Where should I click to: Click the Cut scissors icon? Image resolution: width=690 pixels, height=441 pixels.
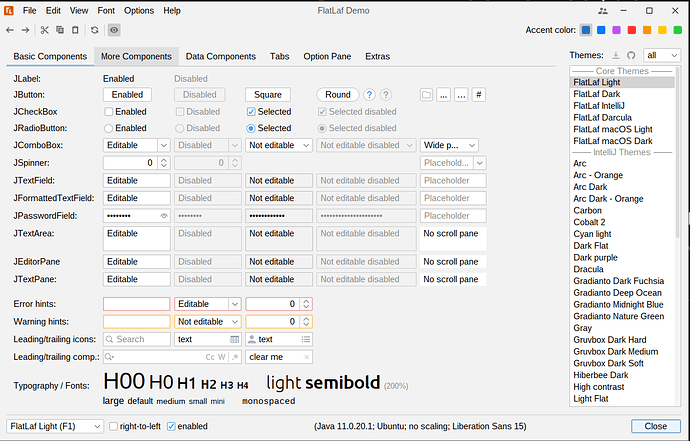(x=44, y=30)
